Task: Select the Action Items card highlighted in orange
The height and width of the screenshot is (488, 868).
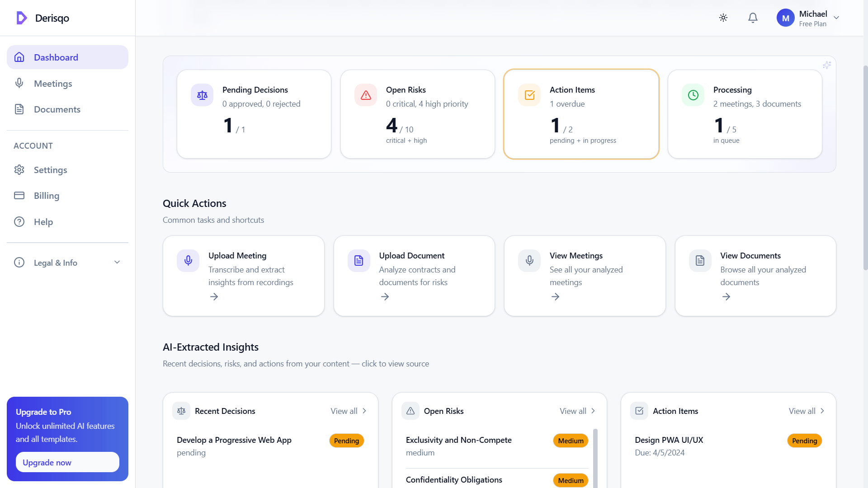Action: click(x=581, y=114)
